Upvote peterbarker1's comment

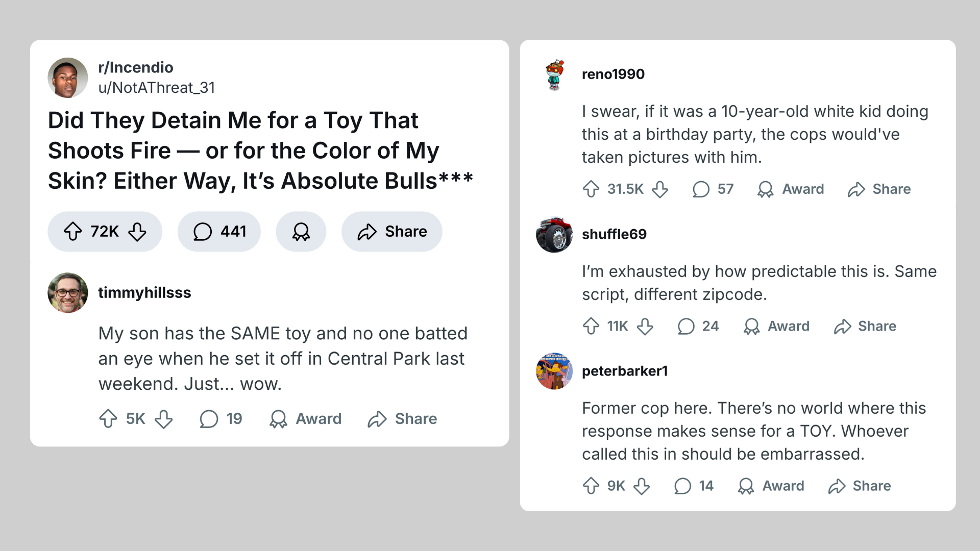click(591, 486)
